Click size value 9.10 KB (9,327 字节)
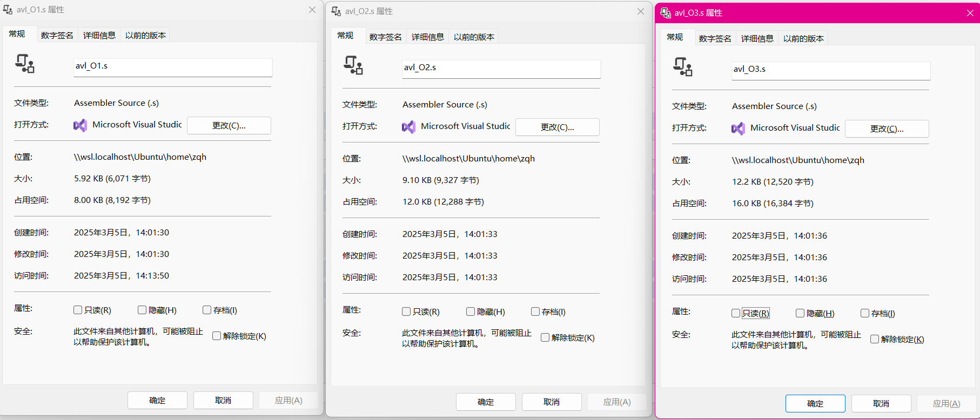 [441, 180]
